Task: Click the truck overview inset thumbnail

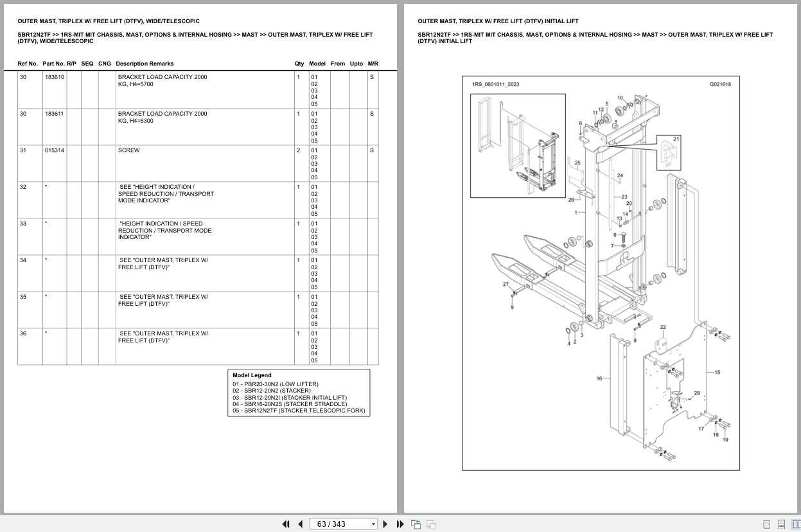Action: pos(518,145)
